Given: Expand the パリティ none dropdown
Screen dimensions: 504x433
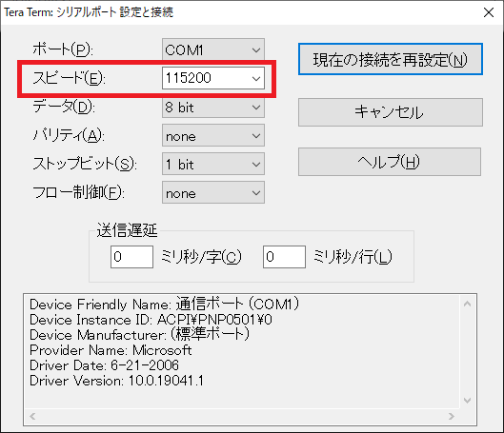Looking at the screenshot, I should pos(213,135).
